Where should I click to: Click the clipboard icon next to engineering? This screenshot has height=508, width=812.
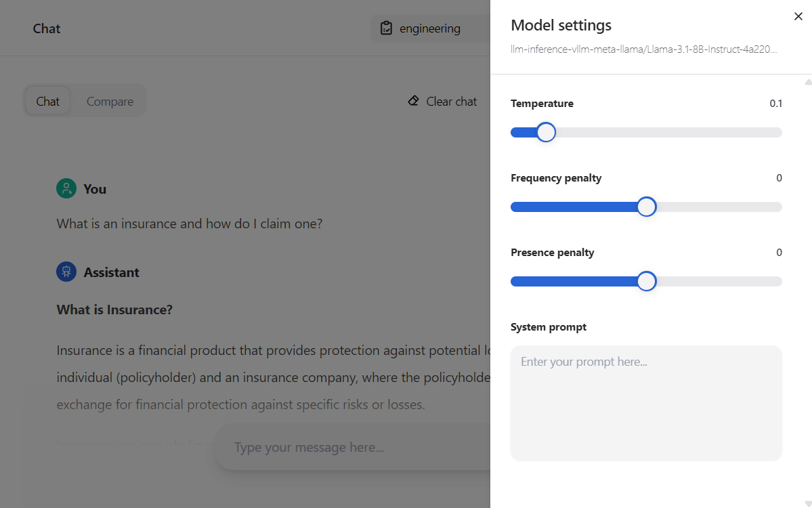386,28
